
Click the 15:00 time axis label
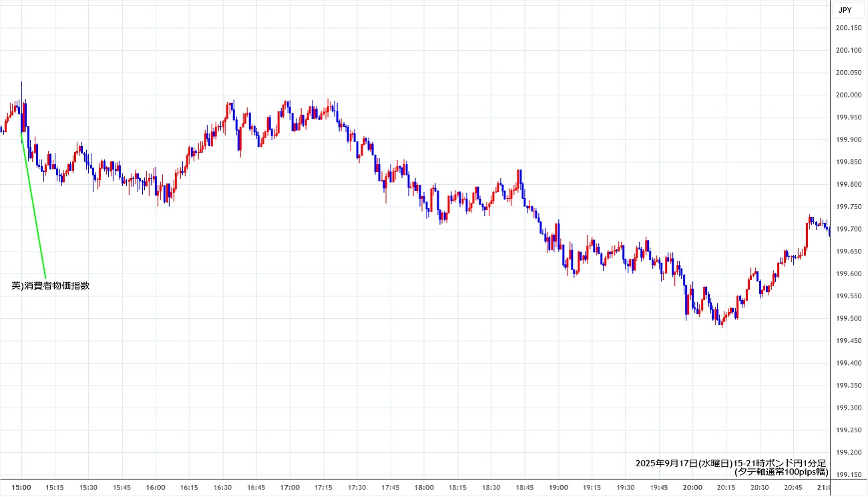click(21, 488)
